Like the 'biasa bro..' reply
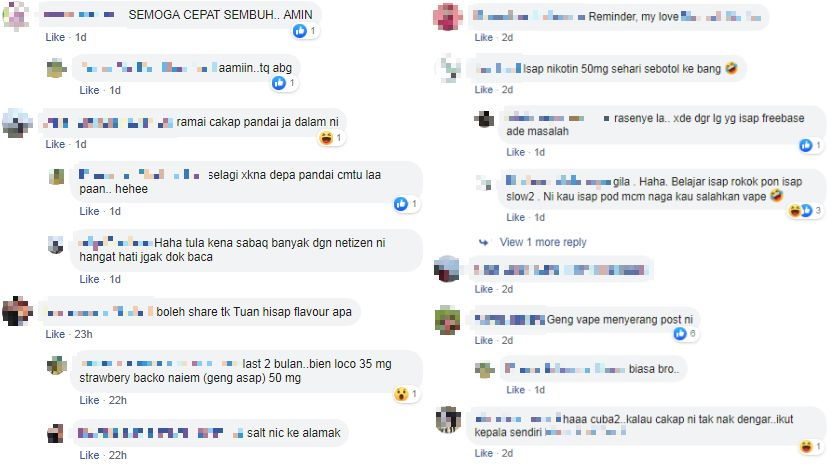 point(515,390)
